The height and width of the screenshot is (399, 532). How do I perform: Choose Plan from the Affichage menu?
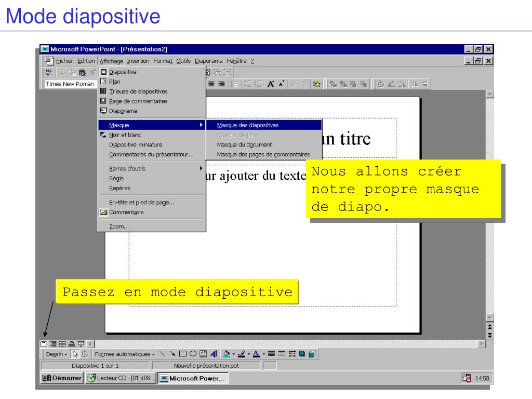tap(152, 82)
